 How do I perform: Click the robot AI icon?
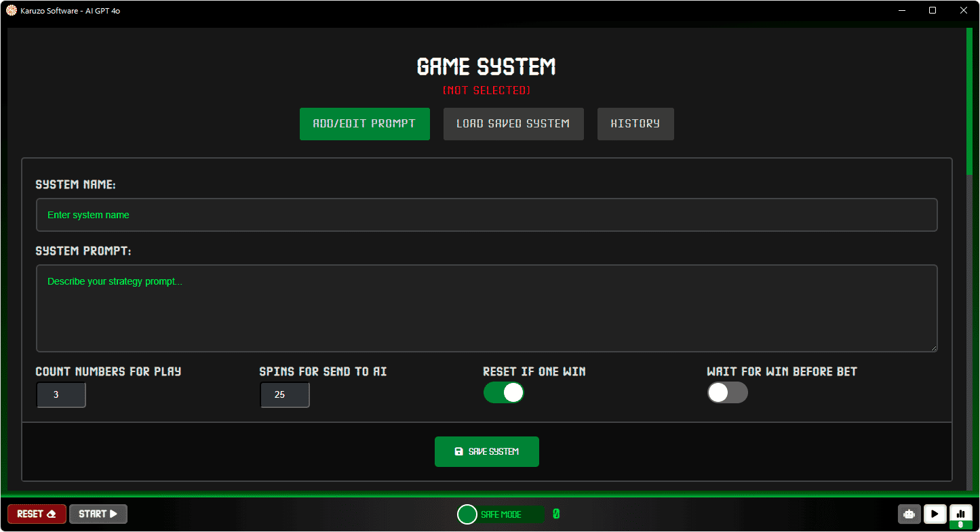coord(909,514)
